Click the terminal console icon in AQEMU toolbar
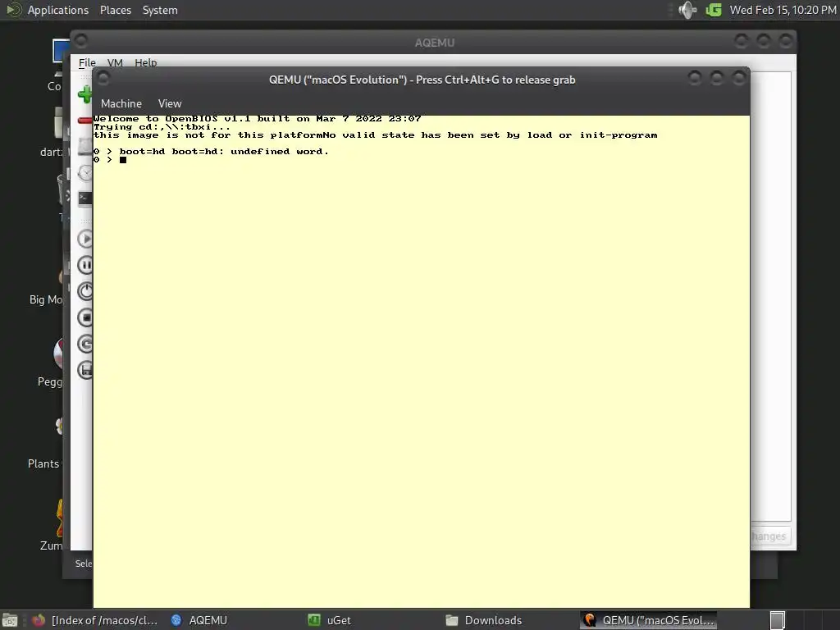This screenshot has height=630, width=840. [x=85, y=199]
